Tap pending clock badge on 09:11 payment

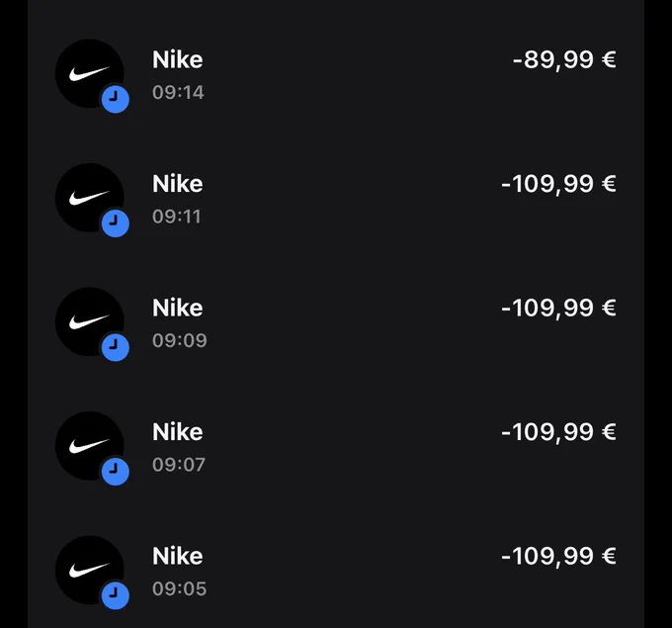click(x=116, y=224)
